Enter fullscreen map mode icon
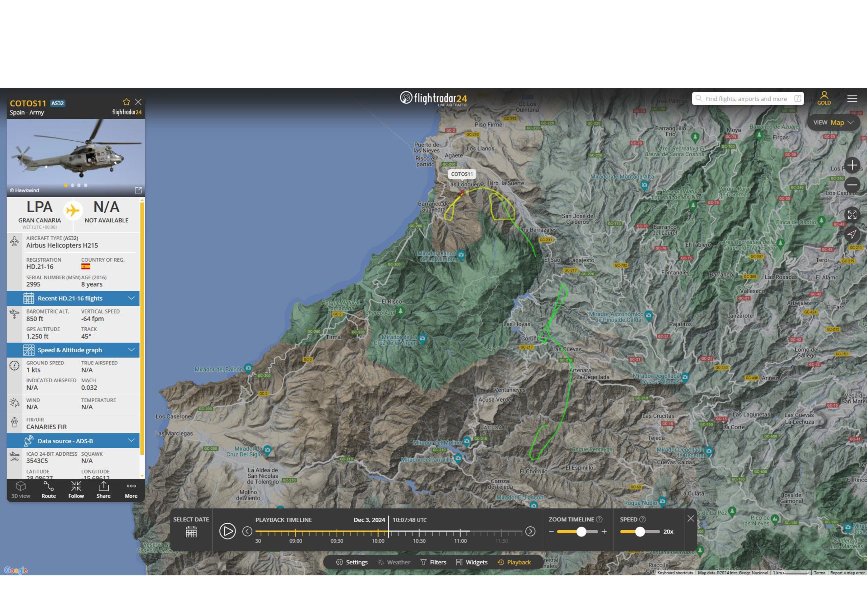Screen dimensions: 868x614 click(x=852, y=215)
